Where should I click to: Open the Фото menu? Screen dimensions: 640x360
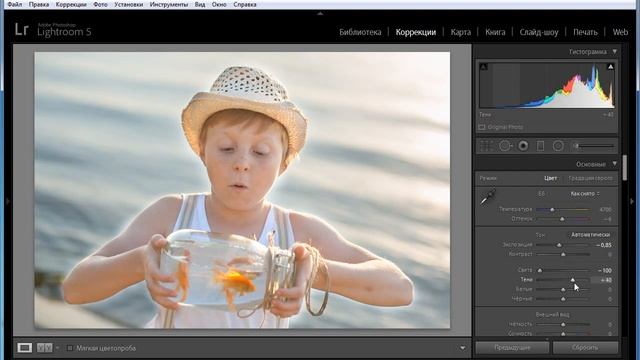coord(100,4)
